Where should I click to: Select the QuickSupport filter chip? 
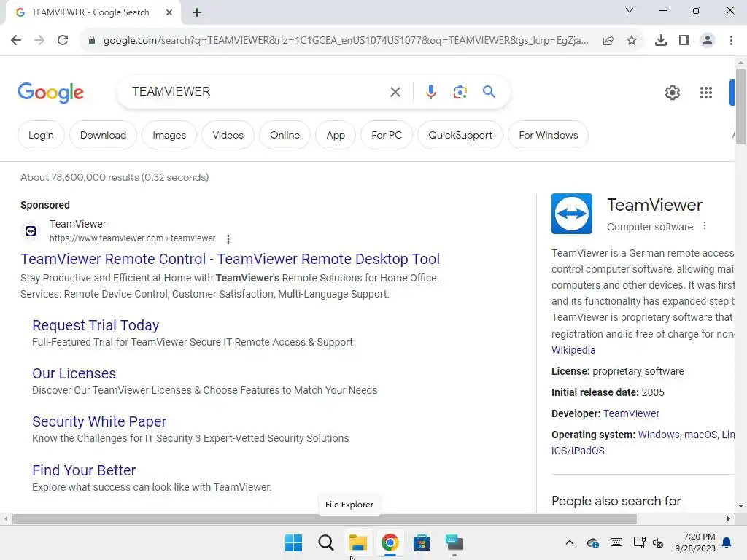pyautogui.click(x=460, y=135)
